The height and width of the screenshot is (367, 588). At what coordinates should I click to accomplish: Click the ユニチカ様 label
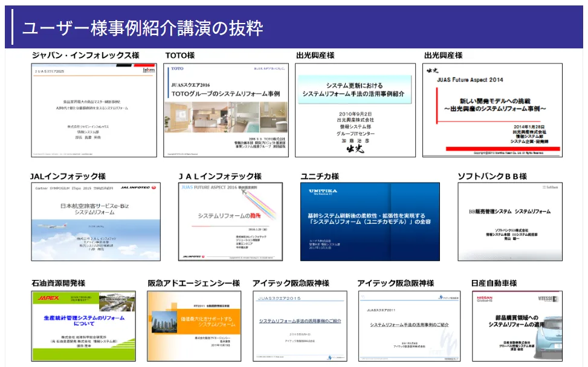point(320,177)
